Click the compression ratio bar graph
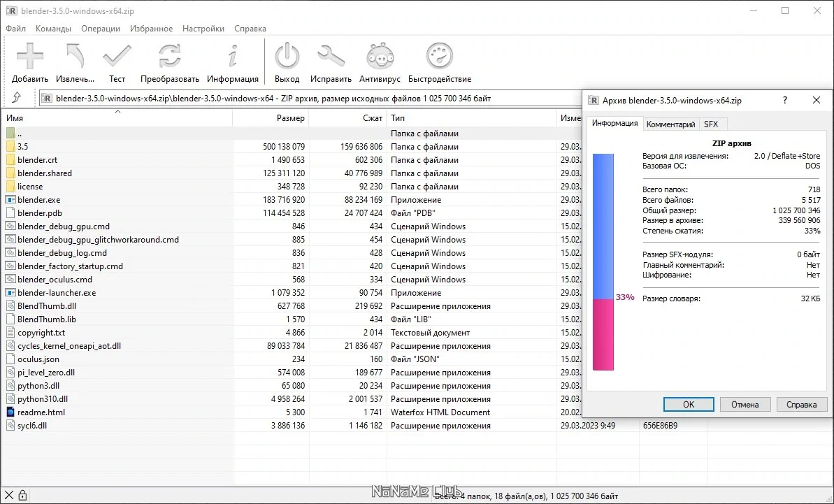 (603, 262)
